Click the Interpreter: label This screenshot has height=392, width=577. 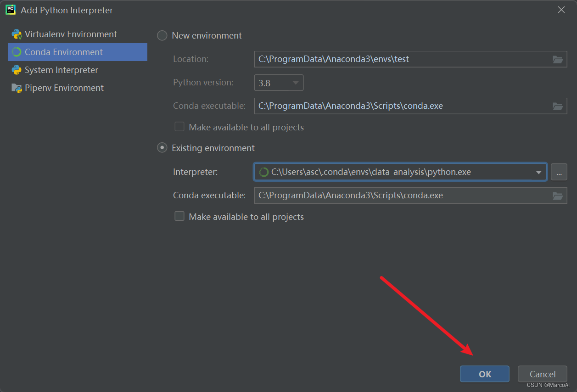196,172
